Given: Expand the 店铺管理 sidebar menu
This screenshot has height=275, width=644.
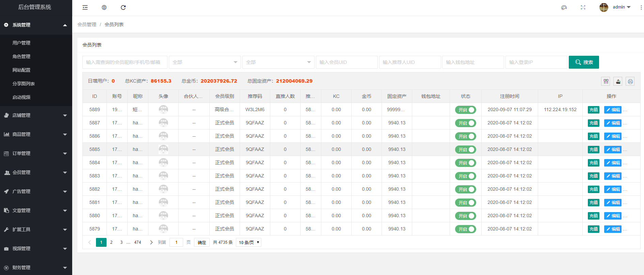Looking at the screenshot, I should [36, 115].
